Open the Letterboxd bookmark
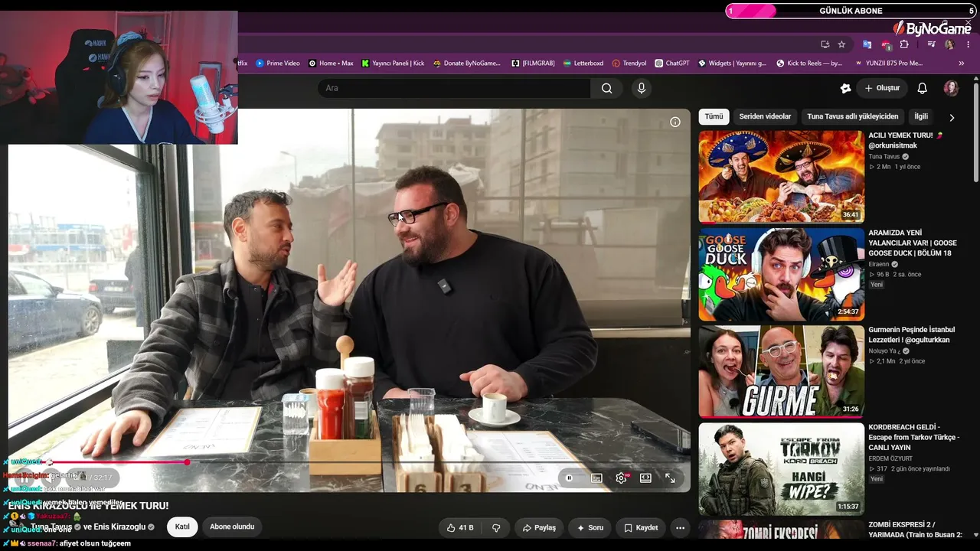This screenshot has width=980, height=551. pyautogui.click(x=583, y=64)
